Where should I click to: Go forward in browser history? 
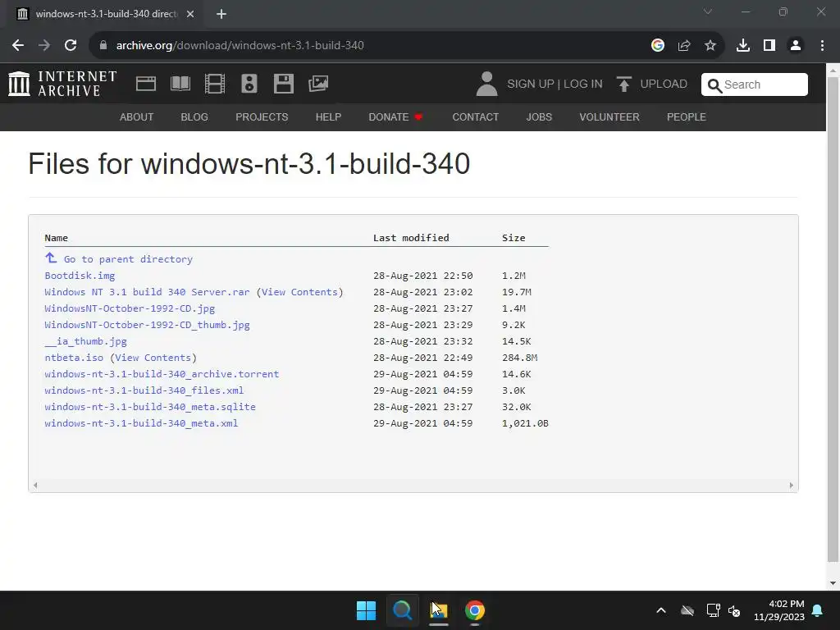44,45
